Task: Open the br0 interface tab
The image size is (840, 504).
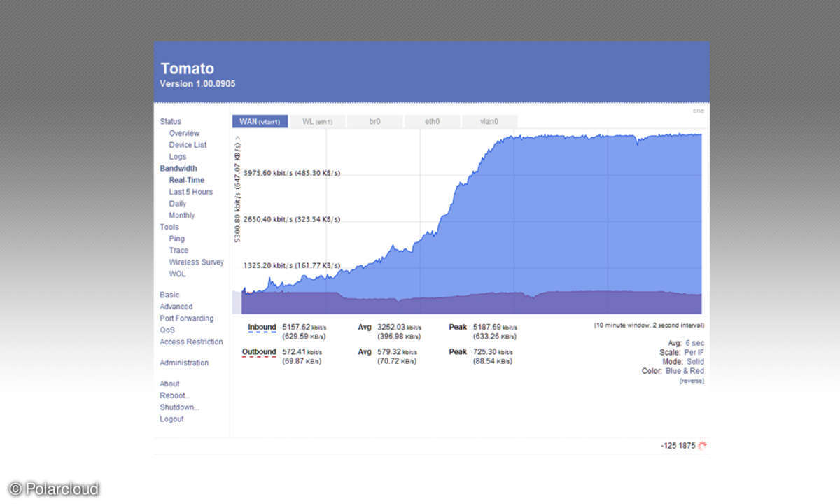Action: coord(374,122)
